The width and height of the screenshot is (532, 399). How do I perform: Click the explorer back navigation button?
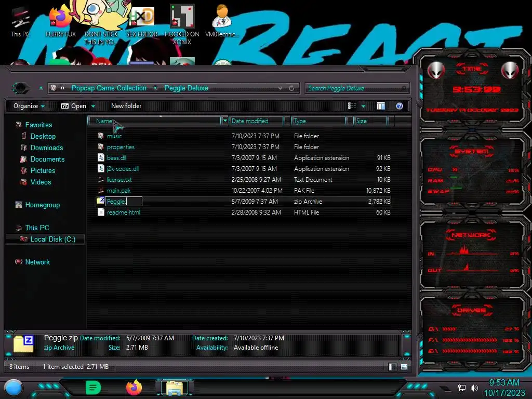pyautogui.click(x=21, y=88)
